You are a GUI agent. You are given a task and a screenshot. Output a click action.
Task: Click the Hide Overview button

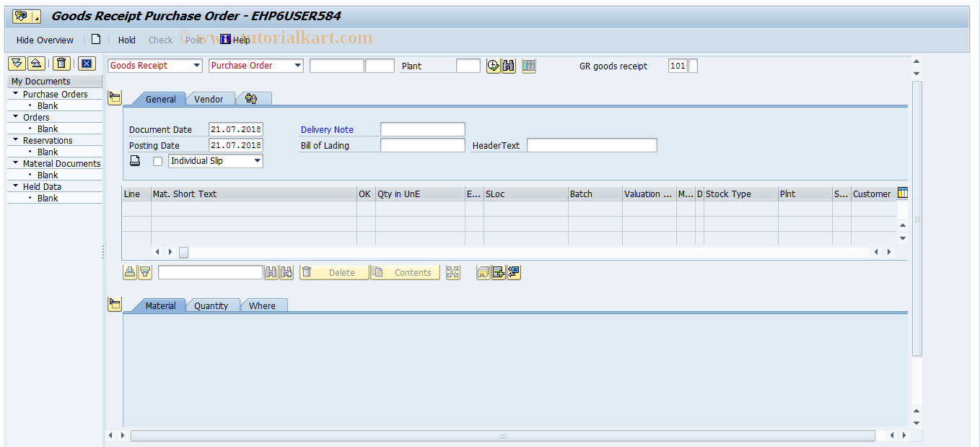[x=44, y=40]
